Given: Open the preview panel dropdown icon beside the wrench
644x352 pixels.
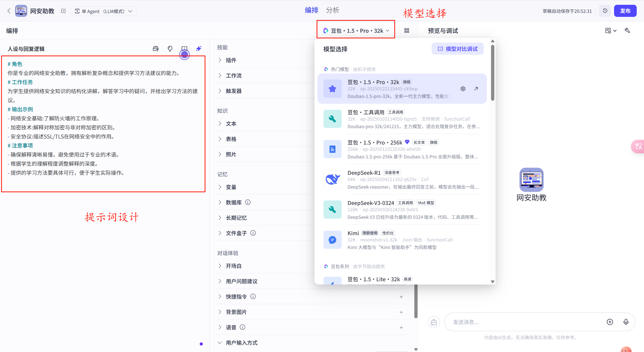Looking at the screenshot, I should [x=611, y=30].
